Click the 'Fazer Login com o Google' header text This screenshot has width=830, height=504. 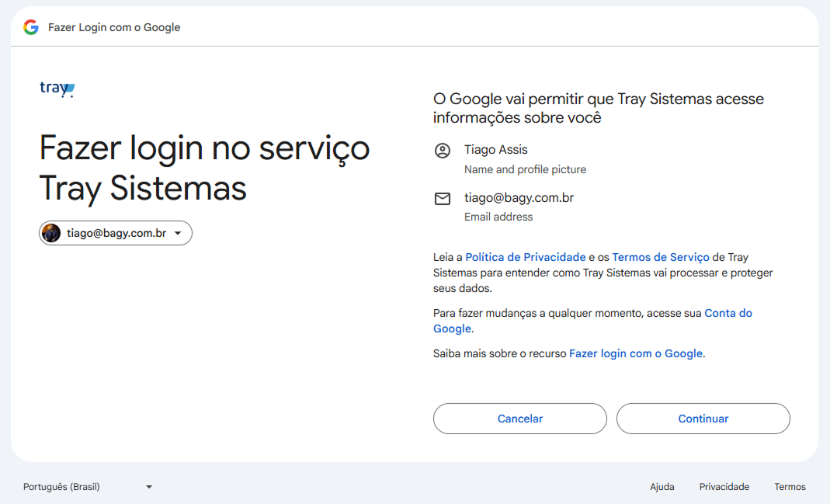coord(114,27)
